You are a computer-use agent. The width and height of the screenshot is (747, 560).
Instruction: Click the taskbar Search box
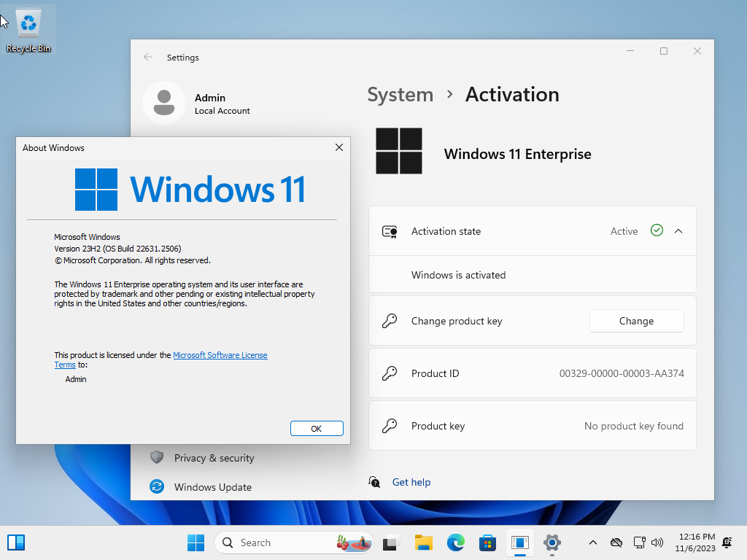pyautogui.click(x=293, y=542)
